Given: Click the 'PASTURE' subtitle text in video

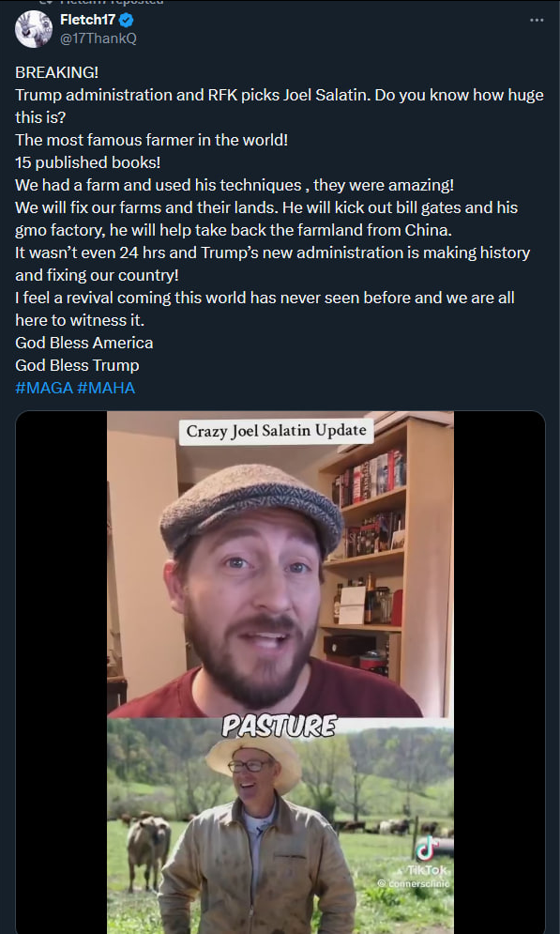Looking at the screenshot, I should coord(280,727).
